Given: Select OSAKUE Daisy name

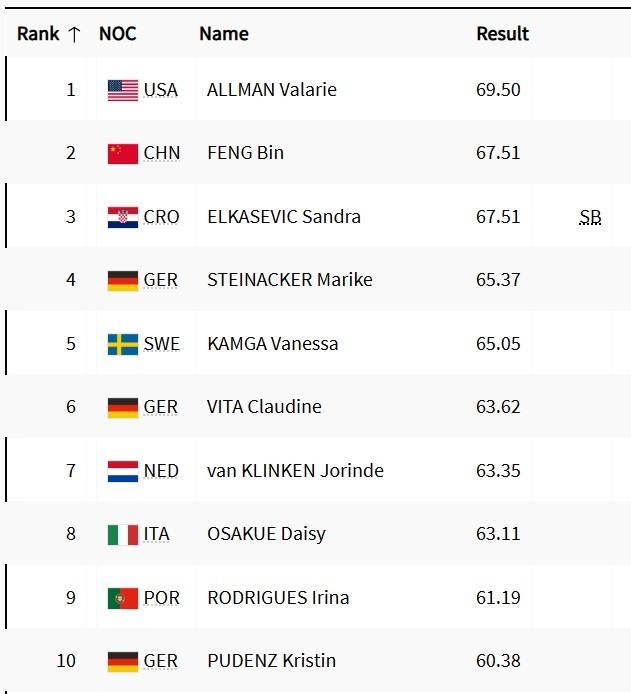Looking at the screenshot, I should pyautogui.click(x=266, y=534).
